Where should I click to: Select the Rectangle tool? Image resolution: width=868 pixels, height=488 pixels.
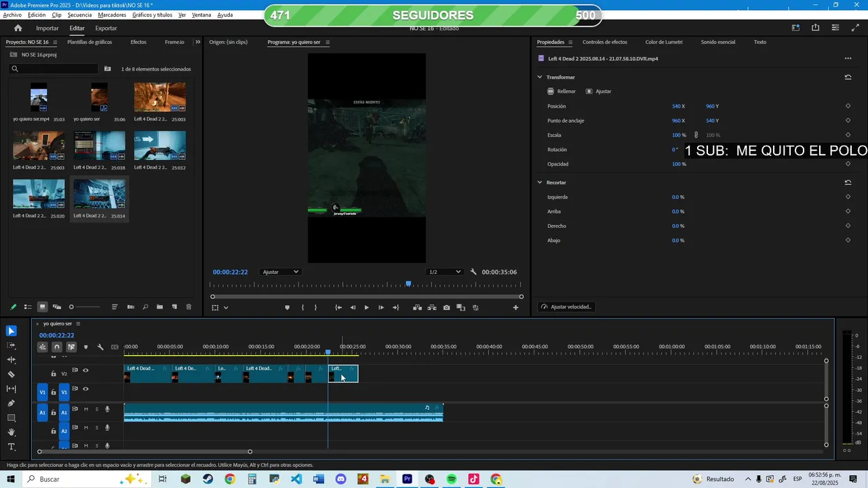click(12, 418)
